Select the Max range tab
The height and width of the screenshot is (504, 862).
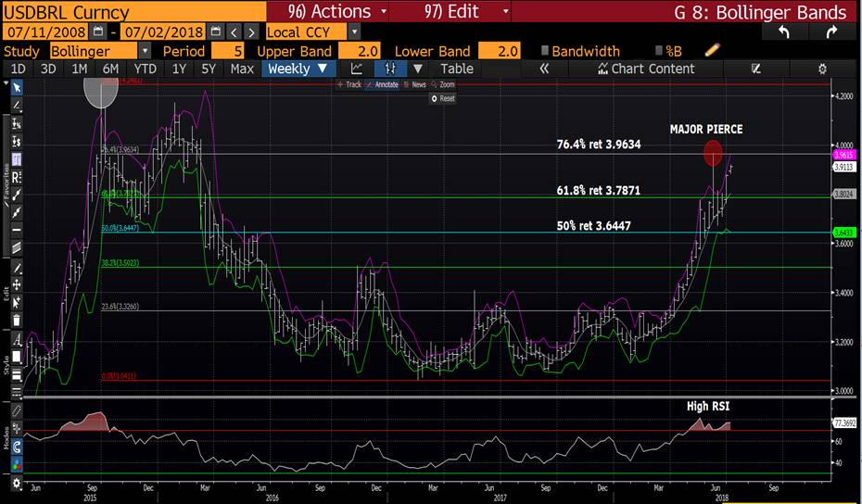pyautogui.click(x=242, y=69)
